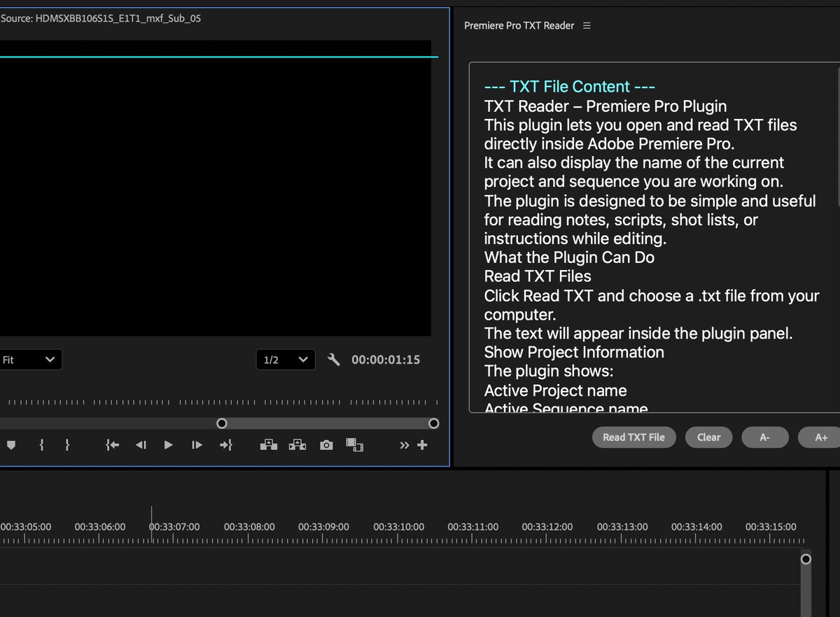Play the source clip
This screenshot has height=617, width=840.
tap(168, 445)
